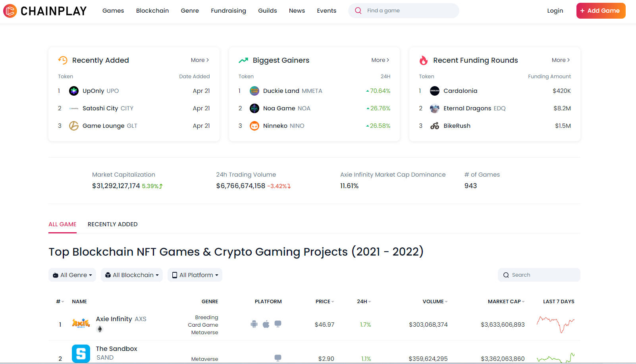Click the Eternal Dragons project icon
Image resolution: width=636 pixels, height=364 pixels.
435,108
